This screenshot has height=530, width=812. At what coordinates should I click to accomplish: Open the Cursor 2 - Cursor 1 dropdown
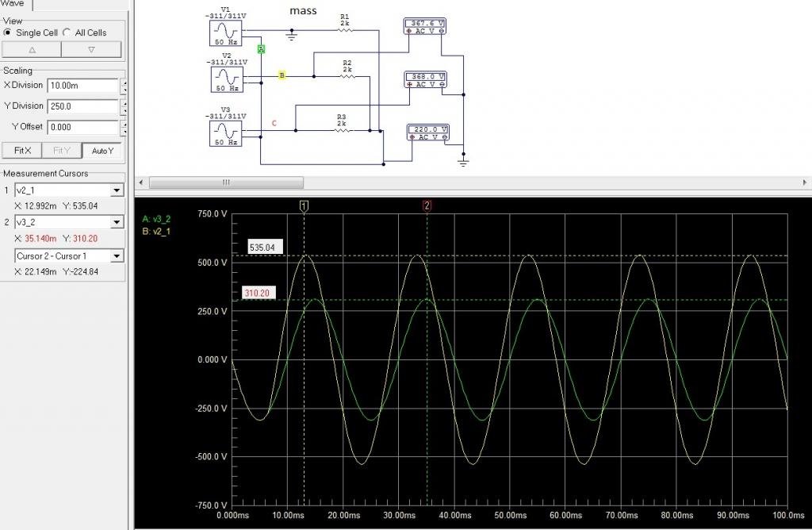pyautogui.click(x=117, y=256)
